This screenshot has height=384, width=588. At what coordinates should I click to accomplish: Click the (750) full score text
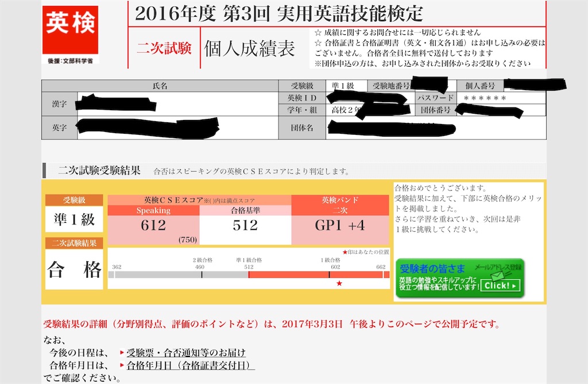tap(188, 239)
